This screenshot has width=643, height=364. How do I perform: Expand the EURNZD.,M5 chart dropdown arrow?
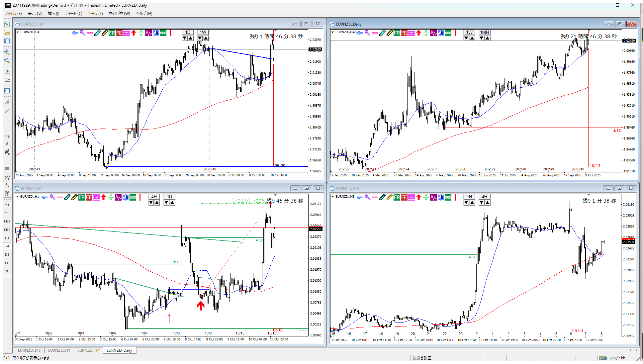(x=332, y=197)
